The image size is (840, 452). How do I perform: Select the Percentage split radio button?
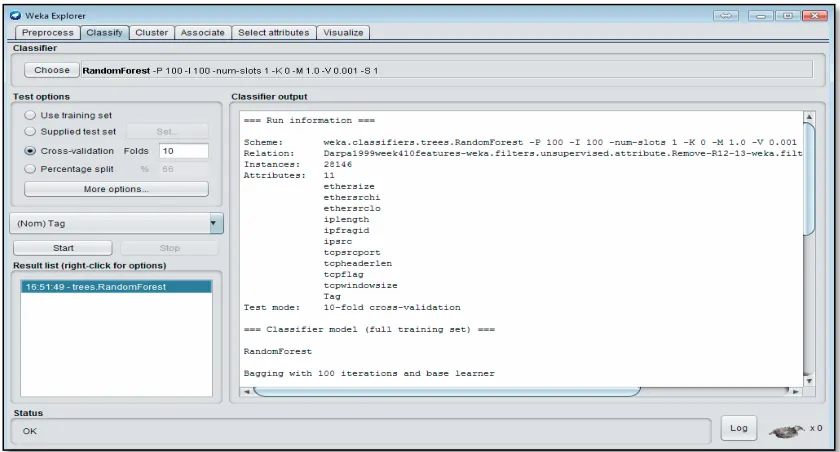(x=30, y=169)
